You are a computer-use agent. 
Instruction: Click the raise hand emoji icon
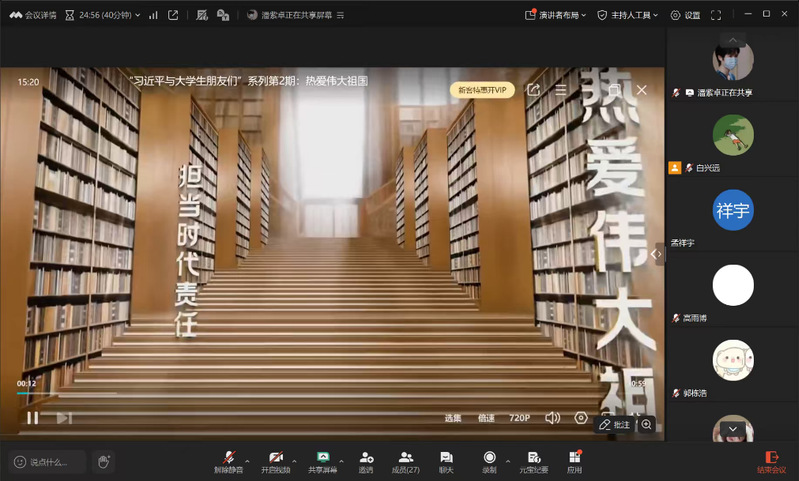(104, 461)
